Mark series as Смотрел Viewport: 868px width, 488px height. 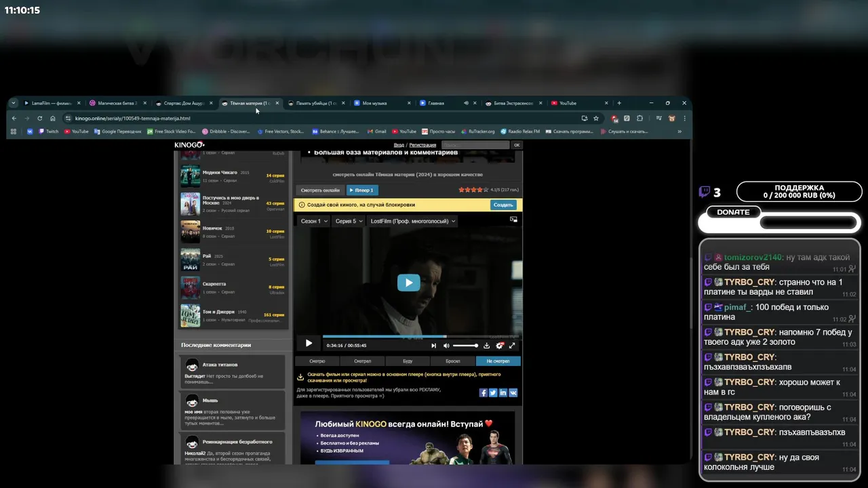pyautogui.click(x=362, y=361)
